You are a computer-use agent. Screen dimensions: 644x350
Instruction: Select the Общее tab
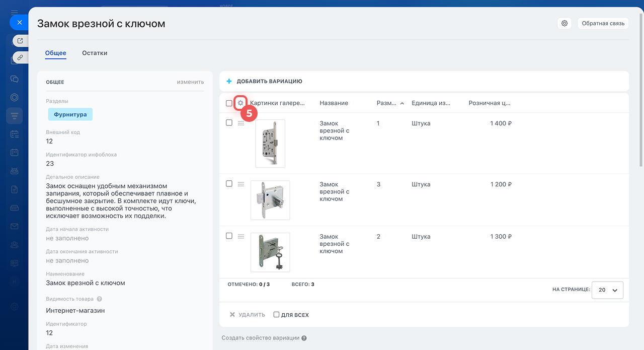coord(55,53)
